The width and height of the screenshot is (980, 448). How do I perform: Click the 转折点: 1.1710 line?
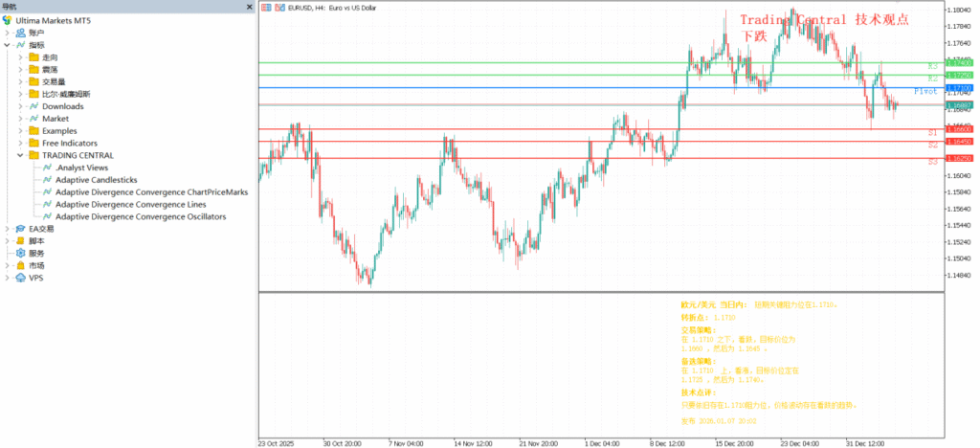[708, 318]
